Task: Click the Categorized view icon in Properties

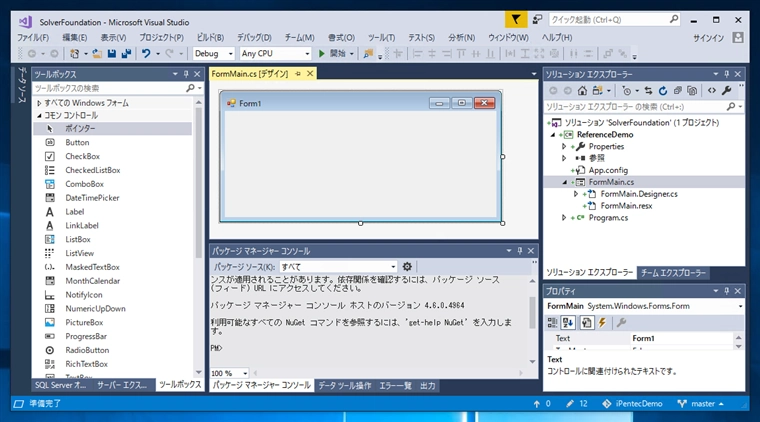Action: [552, 322]
